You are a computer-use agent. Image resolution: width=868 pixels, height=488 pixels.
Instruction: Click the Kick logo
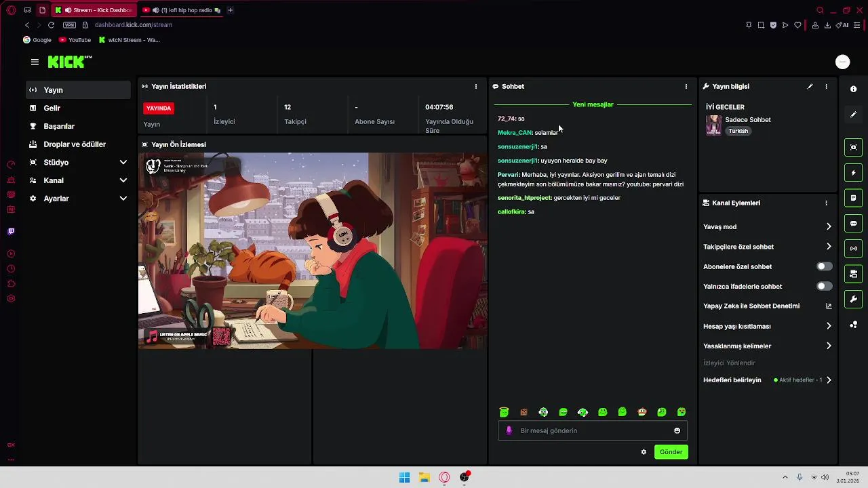pyautogui.click(x=70, y=62)
